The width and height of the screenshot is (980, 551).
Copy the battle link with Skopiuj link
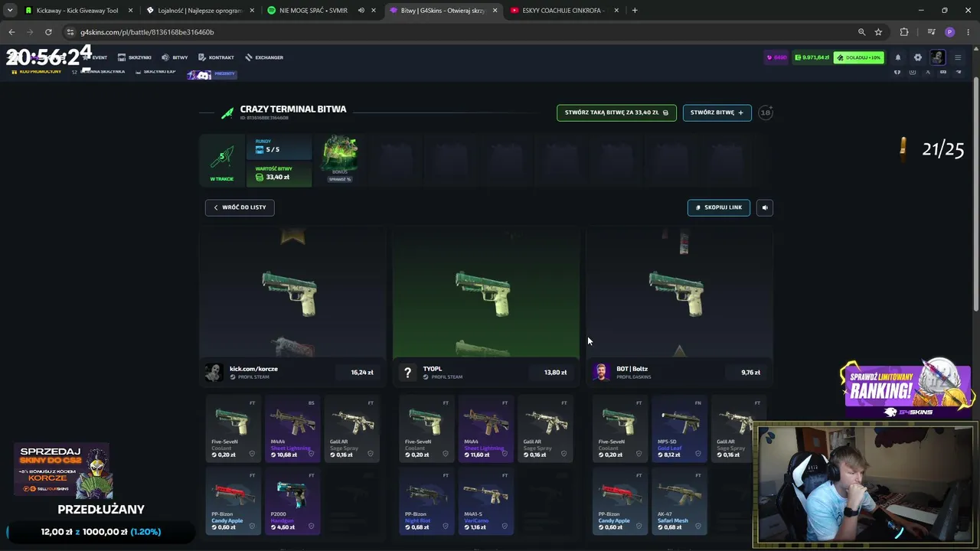click(x=719, y=207)
